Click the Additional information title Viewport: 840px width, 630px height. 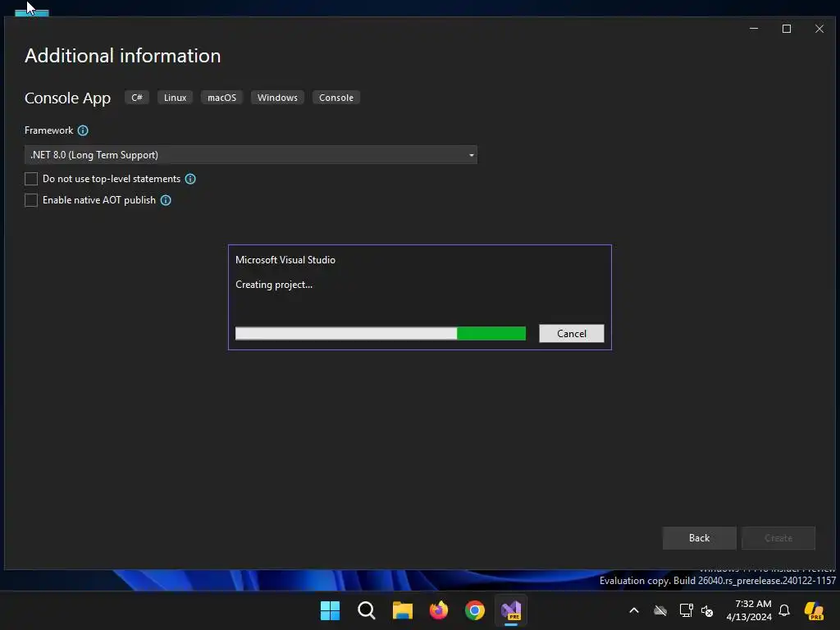click(123, 56)
